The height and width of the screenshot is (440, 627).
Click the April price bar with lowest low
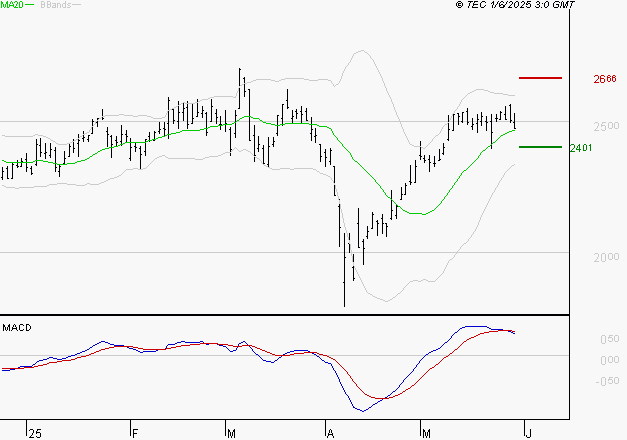[344, 270]
